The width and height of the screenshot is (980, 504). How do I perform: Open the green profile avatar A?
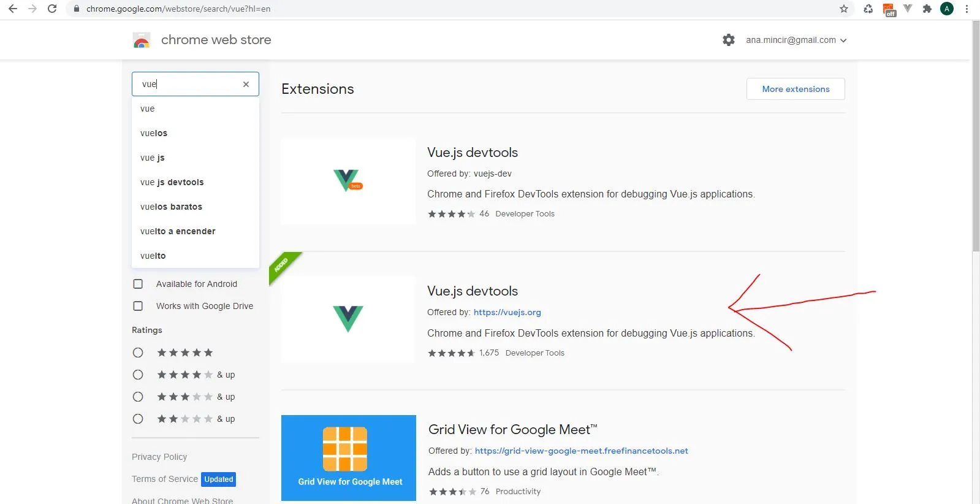click(947, 9)
